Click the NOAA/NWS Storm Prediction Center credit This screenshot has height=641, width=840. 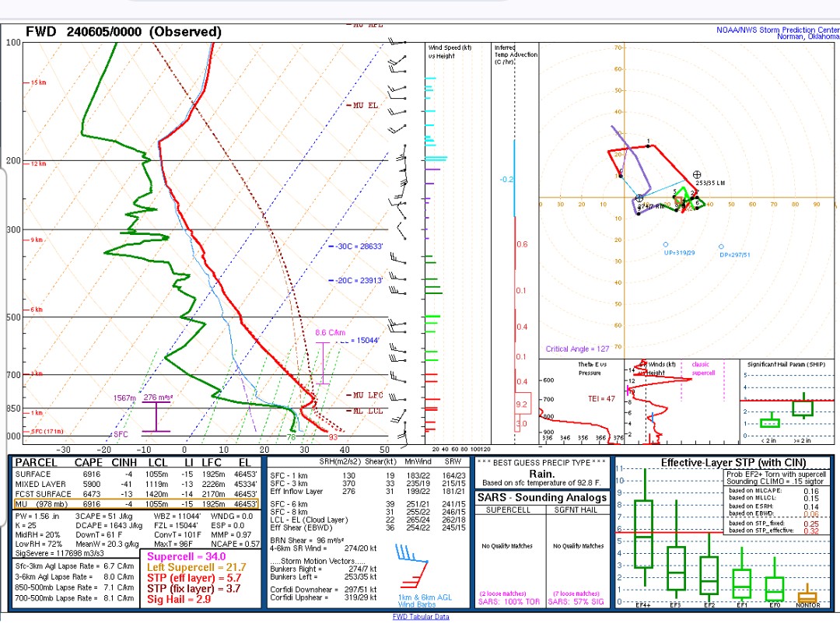coord(778,30)
